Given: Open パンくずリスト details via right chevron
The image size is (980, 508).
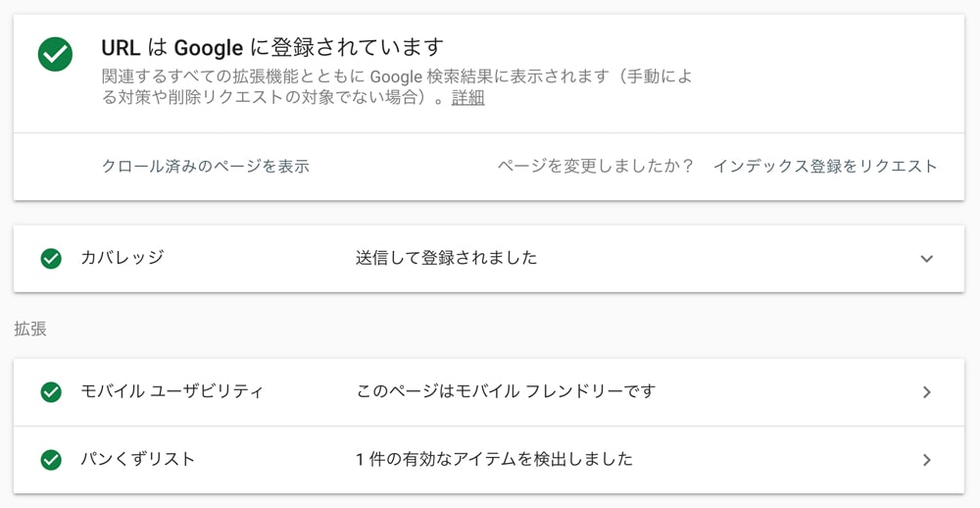Looking at the screenshot, I should (927, 460).
